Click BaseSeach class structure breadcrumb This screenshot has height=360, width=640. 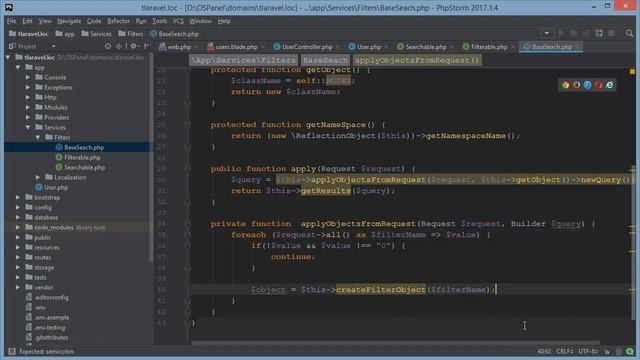(325, 60)
